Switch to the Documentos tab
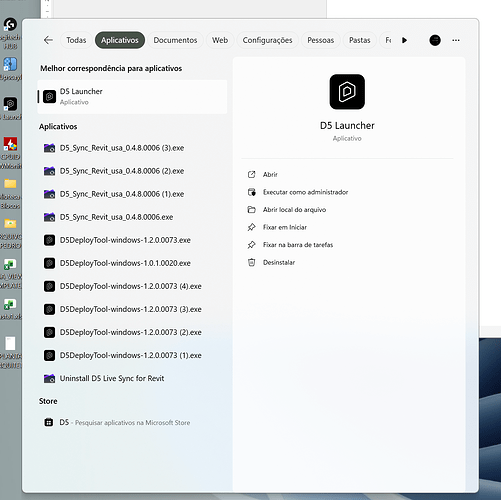The image size is (501, 500). 175,40
